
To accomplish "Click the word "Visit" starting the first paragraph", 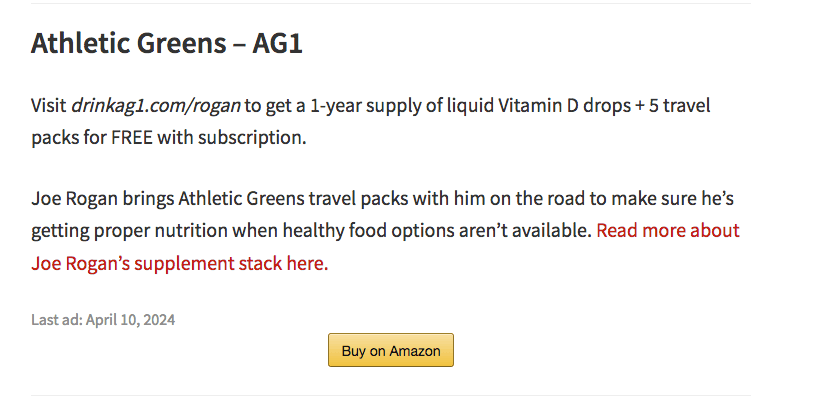I will click(x=49, y=105).
